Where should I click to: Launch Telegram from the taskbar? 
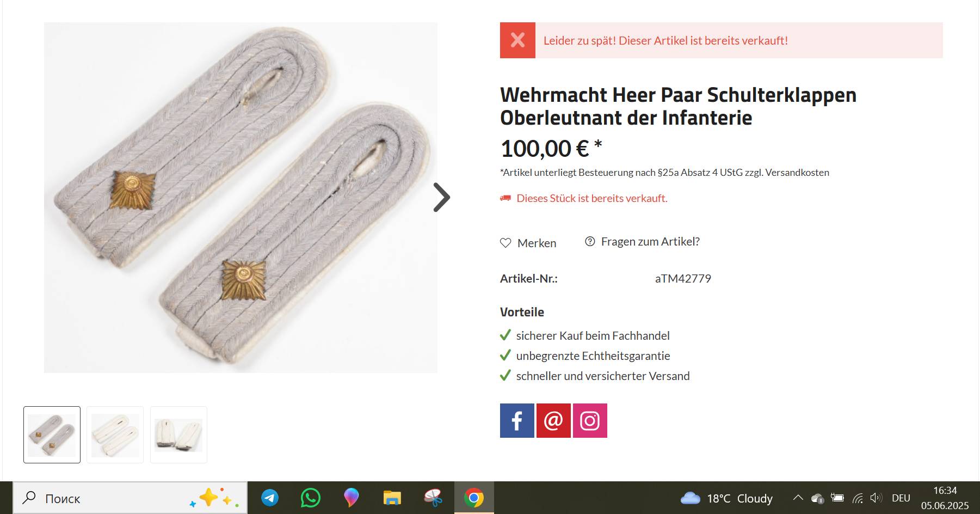[x=270, y=498]
